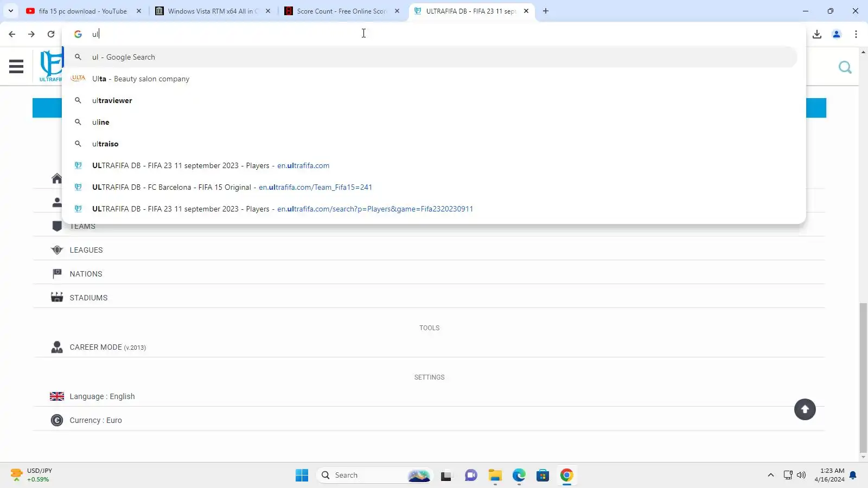Image resolution: width=868 pixels, height=488 pixels.
Task: Close the ULTRAFIFA DB tab
Action: click(x=526, y=11)
